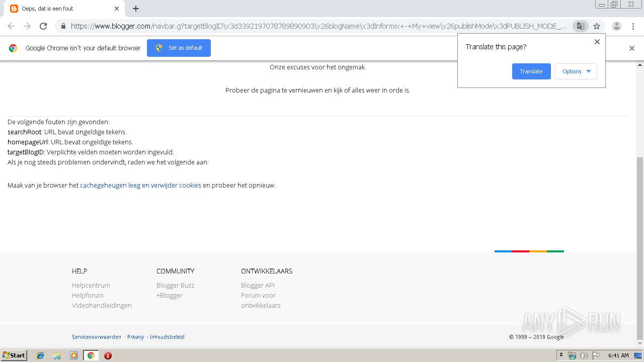Click the clock showing 6:41 AM
The image size is (644, 362).
(x=618, y=355)
